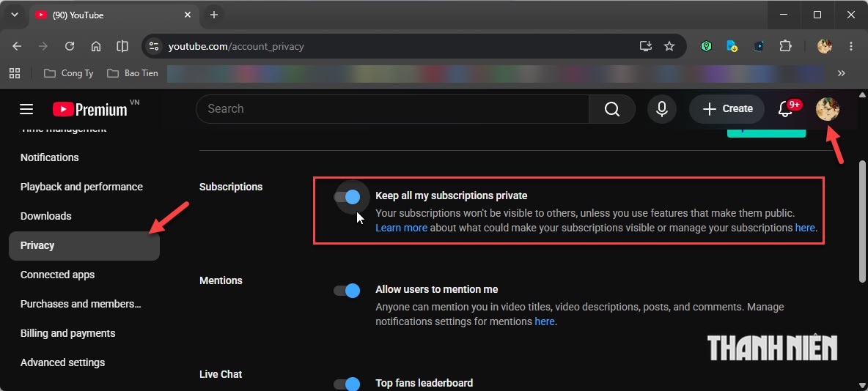Toggle the browser side panel icon

(122, 46)
